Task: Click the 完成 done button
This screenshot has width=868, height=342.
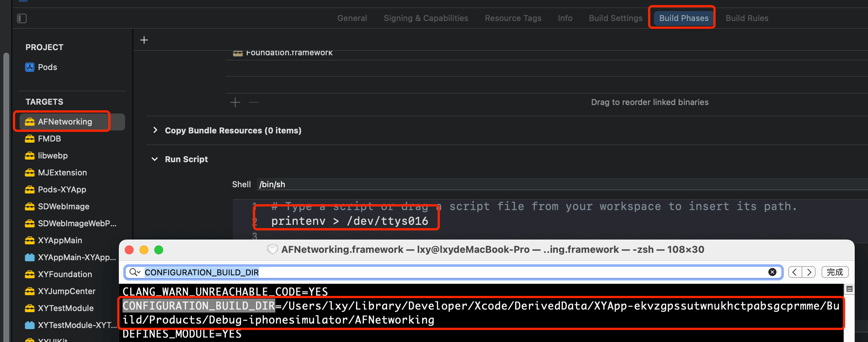Action: (835, 272)
